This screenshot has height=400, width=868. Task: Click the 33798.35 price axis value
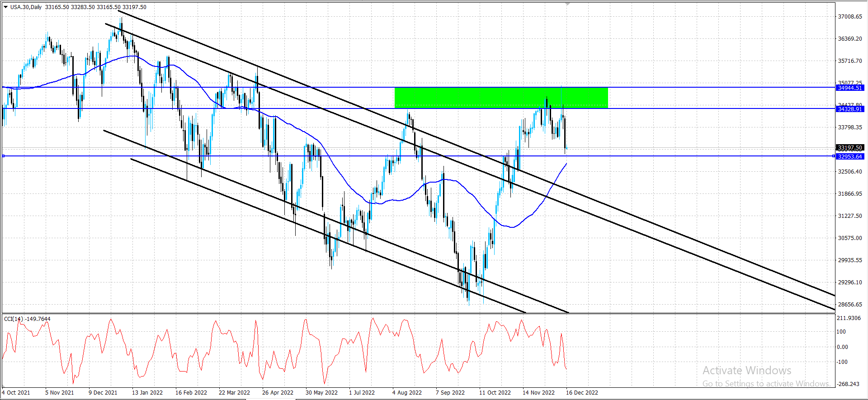[850, 127]
